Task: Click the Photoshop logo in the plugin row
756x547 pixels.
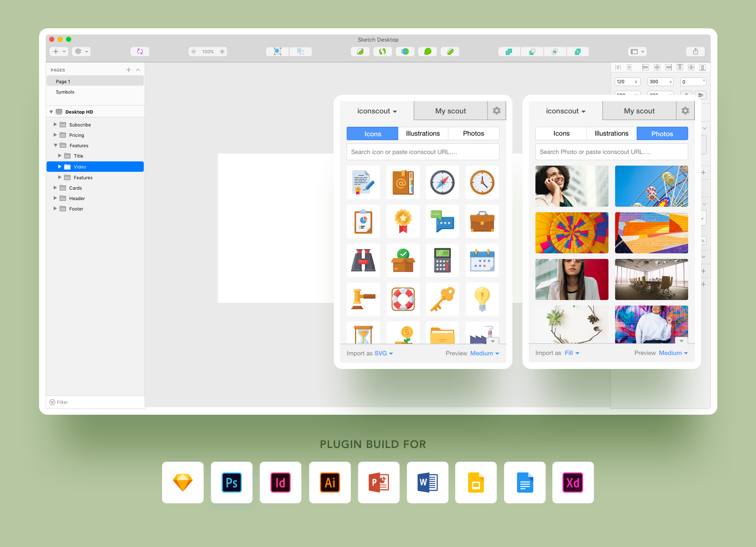Action: 231,483
